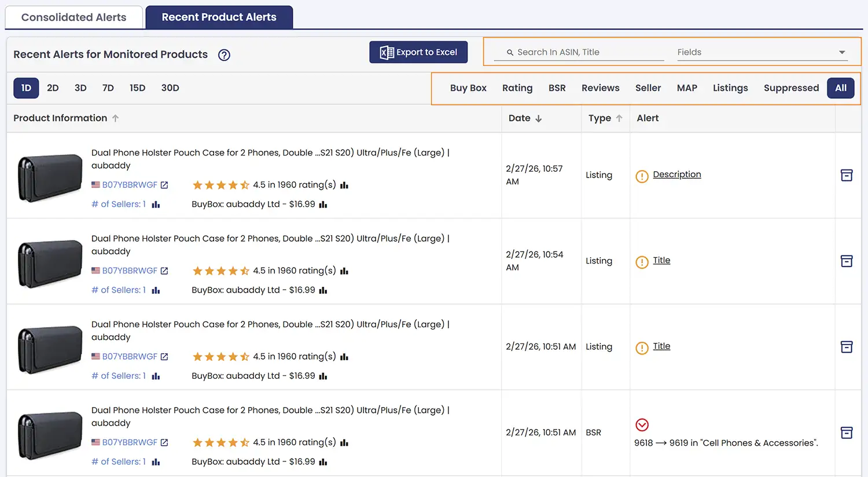Open the Description alert link
Image resolution: width=868 pixels, height=477 pixels.
676,175
